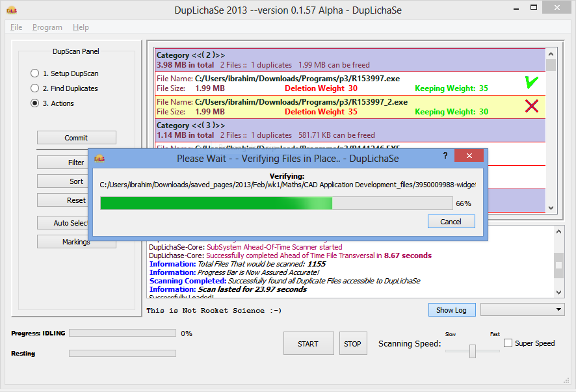Click the START button
The height and width of the screenshot is (392, 576).
point(309,343)
